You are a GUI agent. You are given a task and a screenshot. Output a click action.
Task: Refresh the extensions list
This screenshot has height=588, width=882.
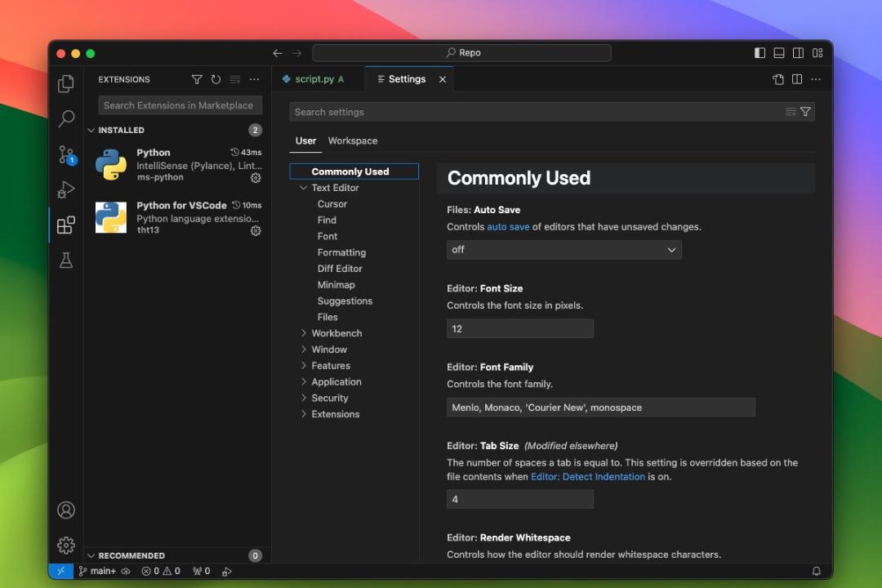(216, 79)
